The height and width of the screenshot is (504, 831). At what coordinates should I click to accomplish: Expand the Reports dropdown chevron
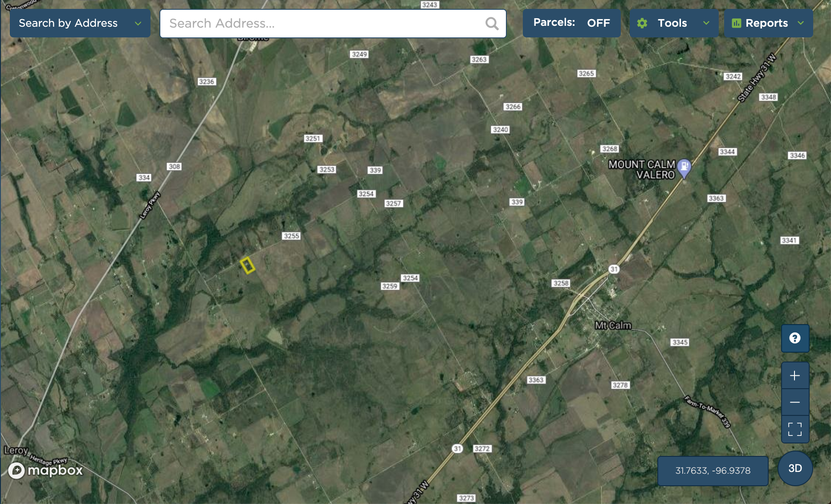click(x=801, y=23)
